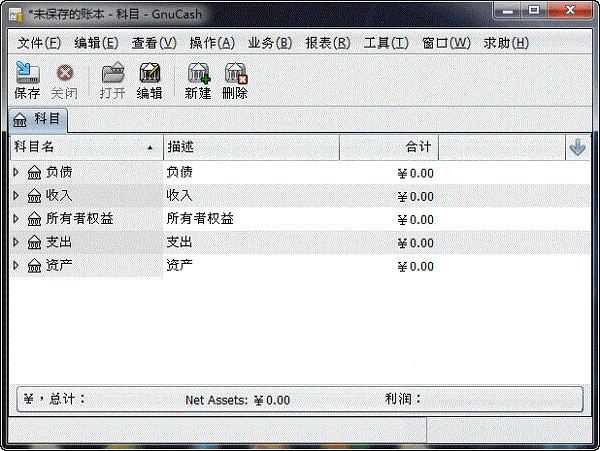Click the down-arrow column chooser icon
Screen dimensions: 600x451
click(x=577, y=147)
